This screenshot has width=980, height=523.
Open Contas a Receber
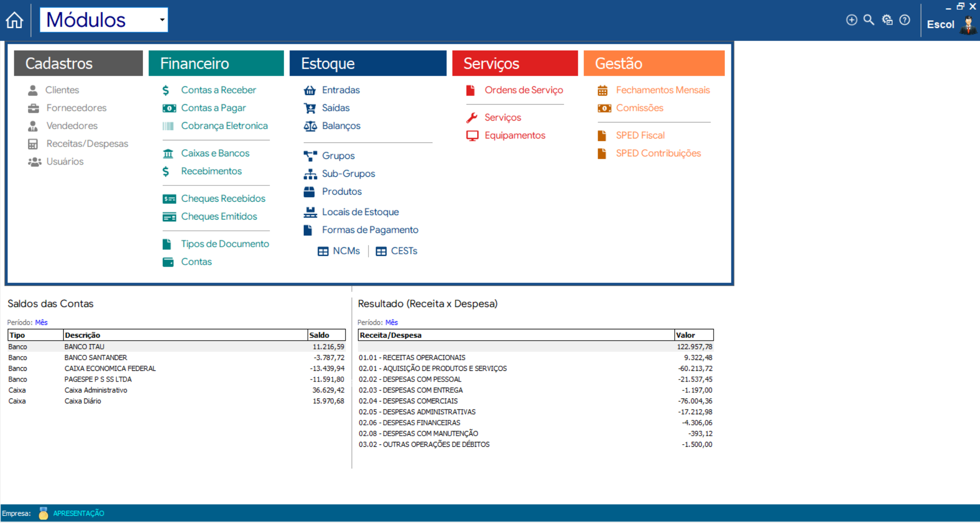tap(218, 90)
